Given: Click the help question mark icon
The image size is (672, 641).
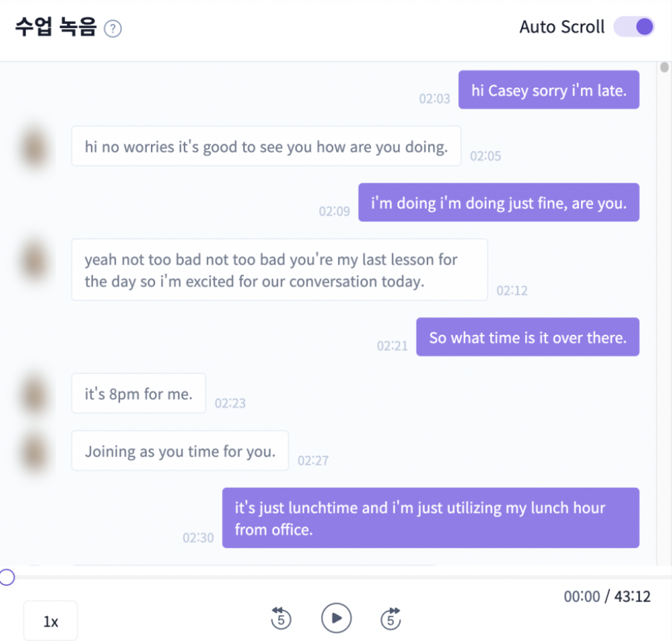Looking at the screenshot, I should (113, 29).
